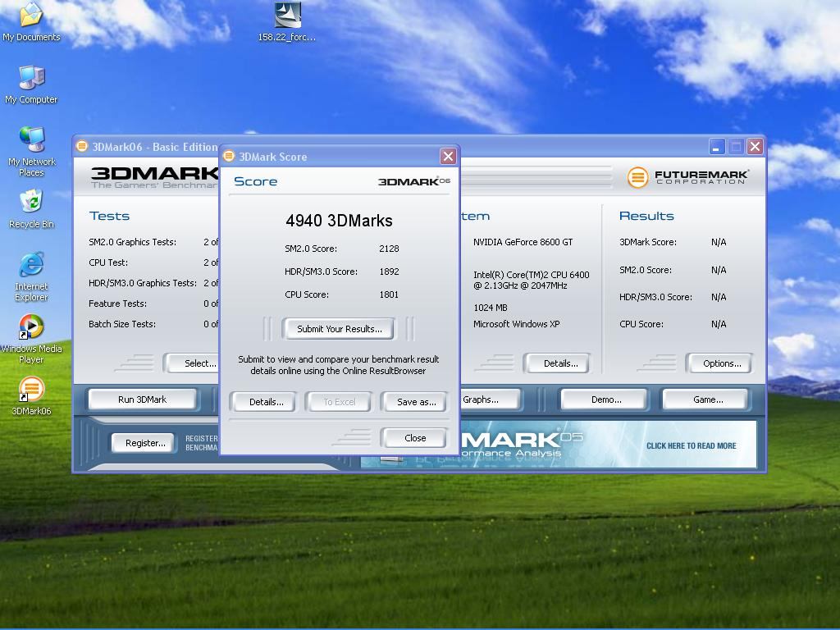Select My Network Places icon
The height and width of the screenshot is (630, 840).
(31, 152)
